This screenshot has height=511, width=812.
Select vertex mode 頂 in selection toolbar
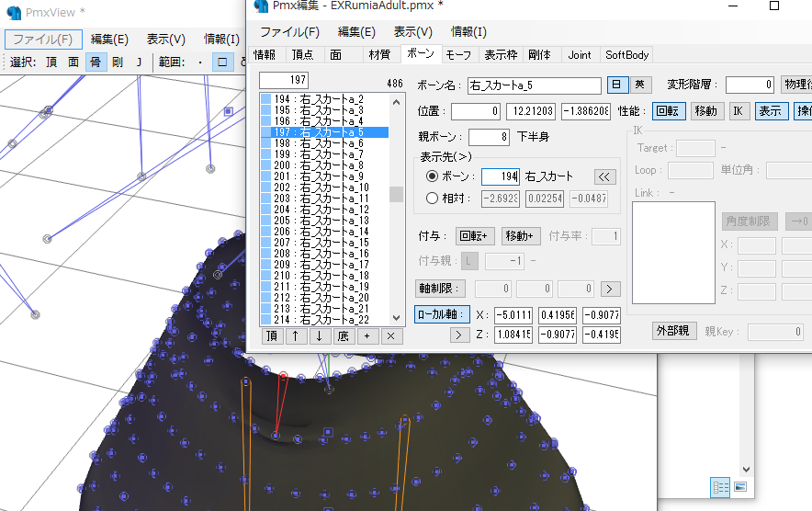coord(51,62)
